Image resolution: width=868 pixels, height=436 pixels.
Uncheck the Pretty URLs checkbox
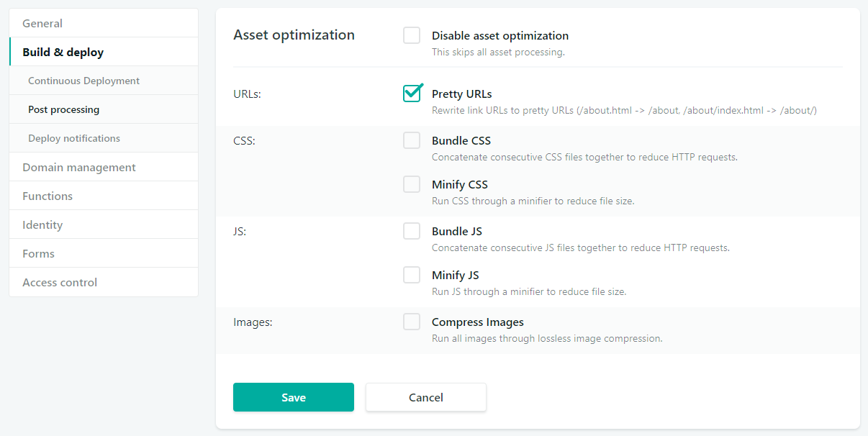coord(412,94)
